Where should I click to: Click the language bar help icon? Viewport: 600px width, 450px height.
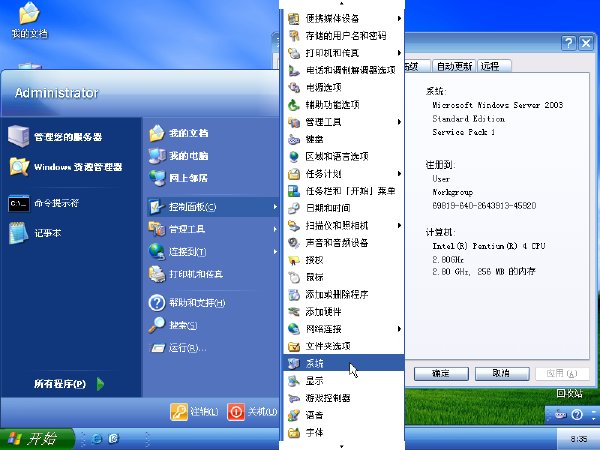point(577,414)
